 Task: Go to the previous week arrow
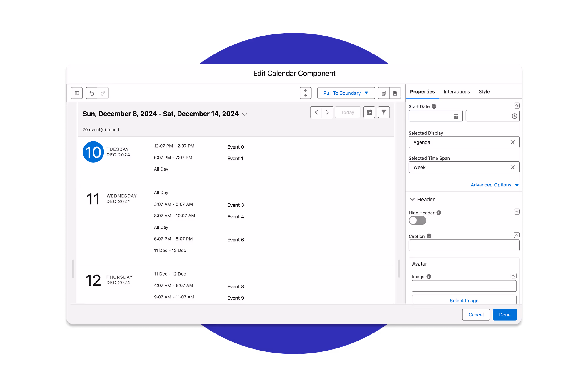point(316,112)
